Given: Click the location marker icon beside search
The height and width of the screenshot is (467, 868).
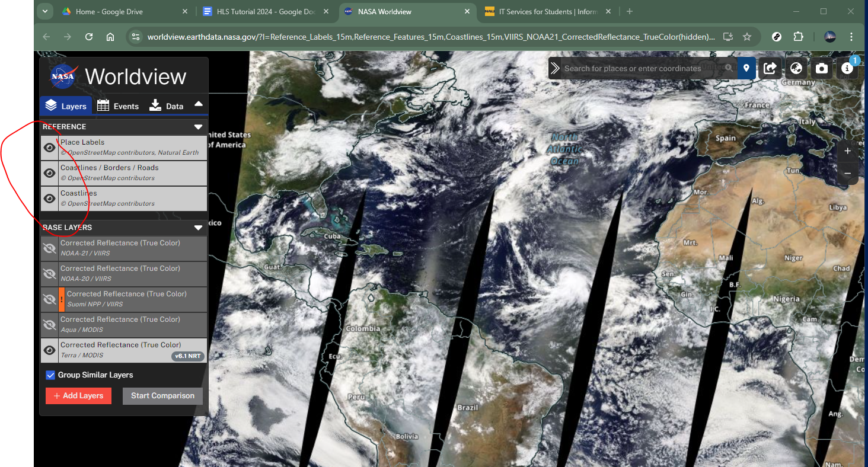Looking at the screenshot, I should pos(746,68).
